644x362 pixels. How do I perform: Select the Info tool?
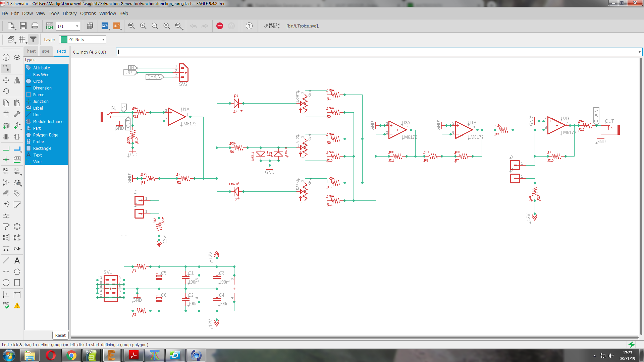click(6, 57)
